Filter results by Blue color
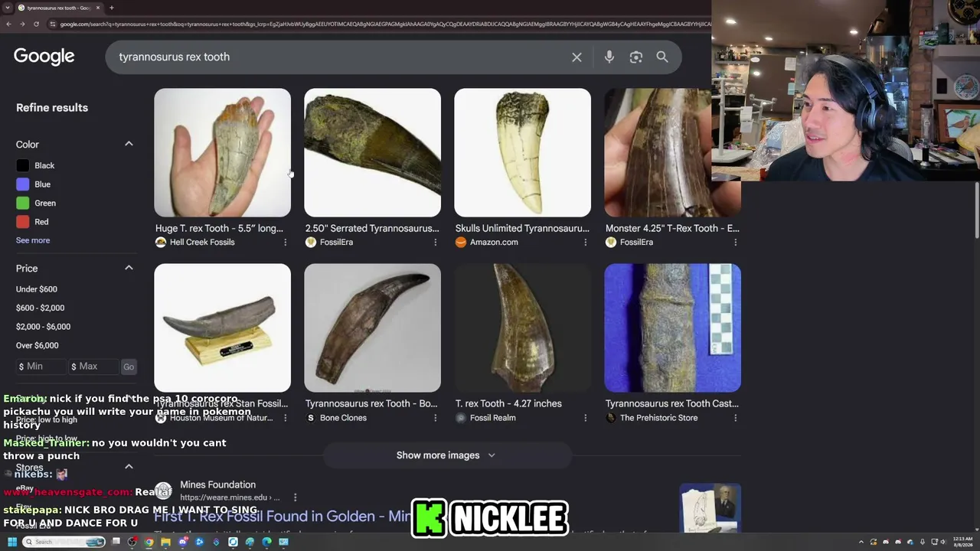This screenshot has width=980, height=551. click(x=34, y=184)
